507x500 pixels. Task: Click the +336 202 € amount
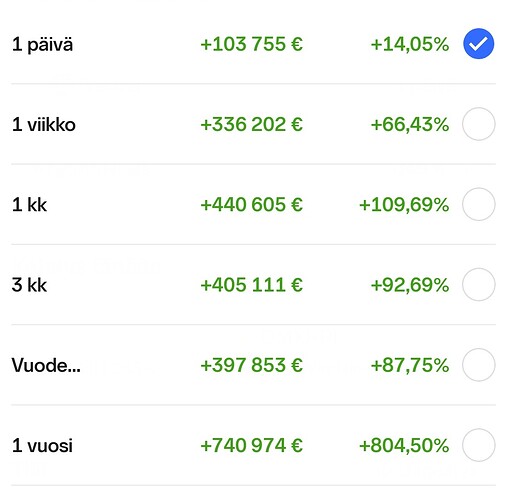point(252,124)
